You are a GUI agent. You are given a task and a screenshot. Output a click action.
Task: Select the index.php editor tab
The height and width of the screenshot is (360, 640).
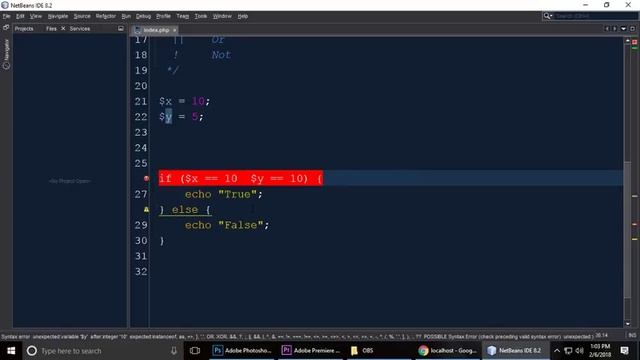[x=156, y=30]
